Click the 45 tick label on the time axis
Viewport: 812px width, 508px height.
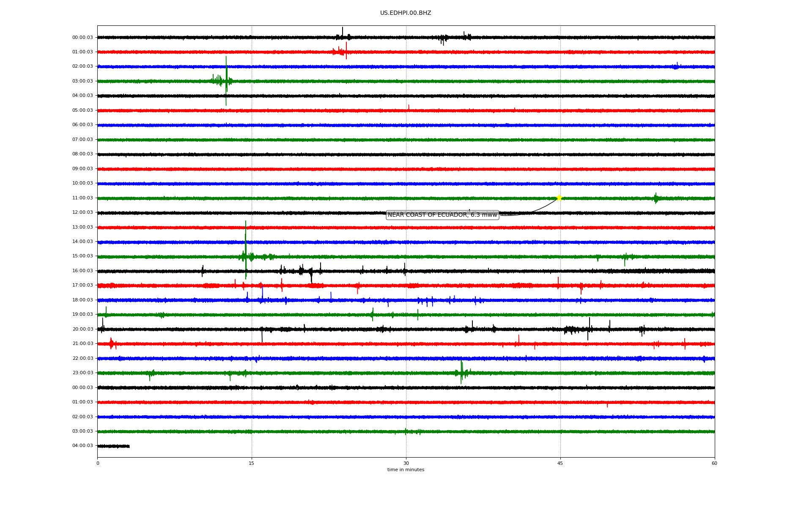point(560,464)
